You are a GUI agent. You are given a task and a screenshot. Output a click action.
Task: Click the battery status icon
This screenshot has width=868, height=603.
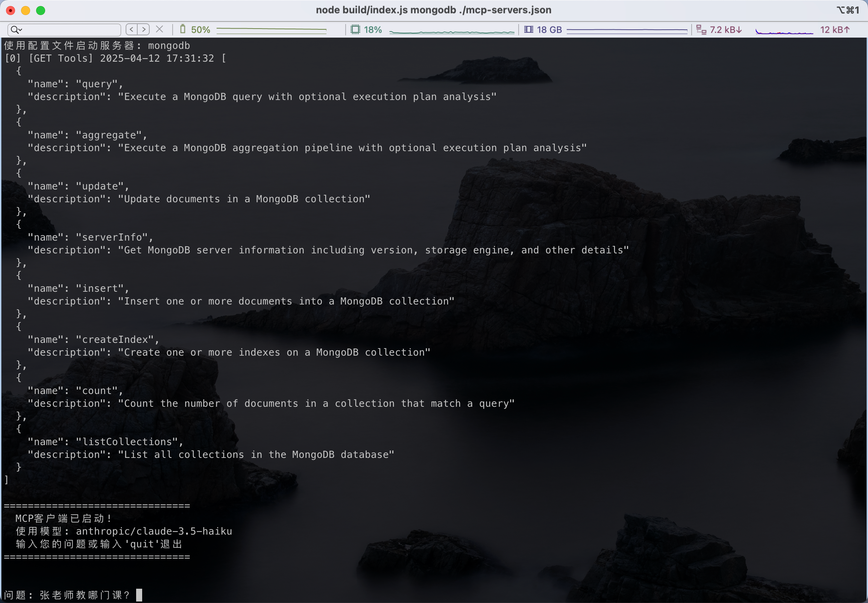[183, 29]
